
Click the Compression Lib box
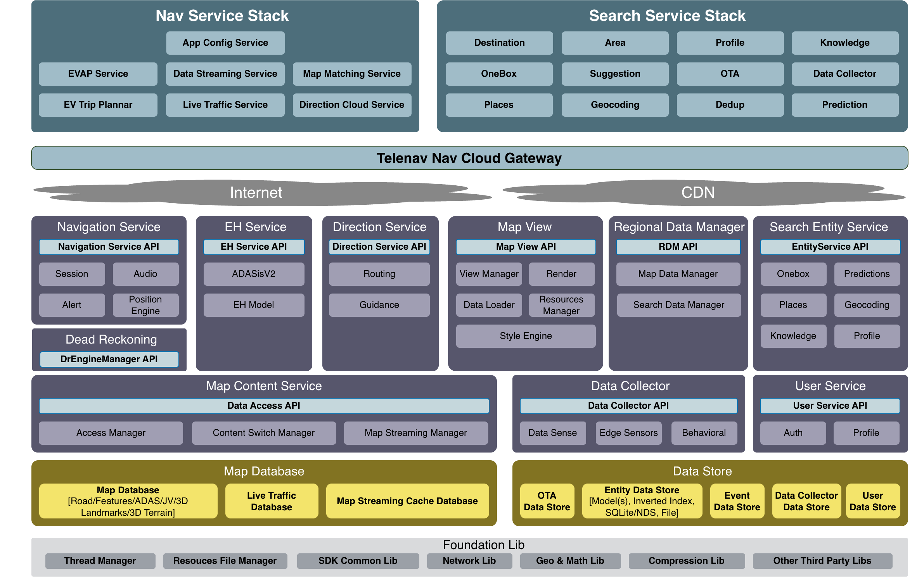pos(687,561)
